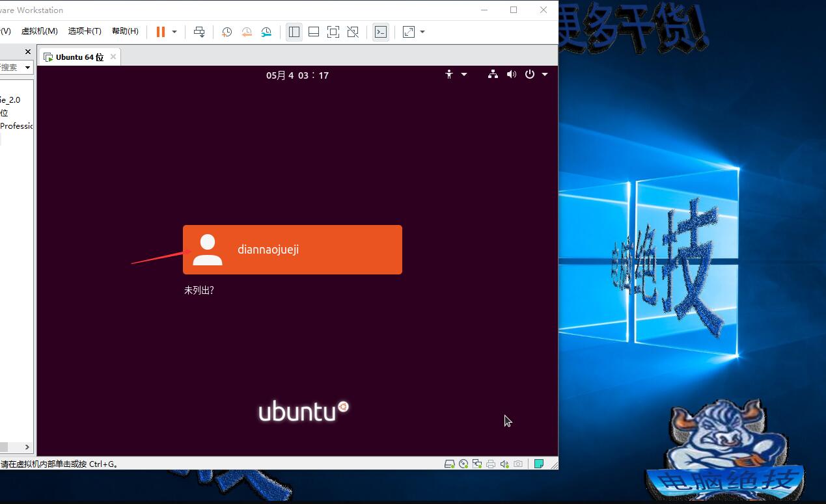
Task: Take a snapshot of this virtual machine
Action: coord(227,32)
